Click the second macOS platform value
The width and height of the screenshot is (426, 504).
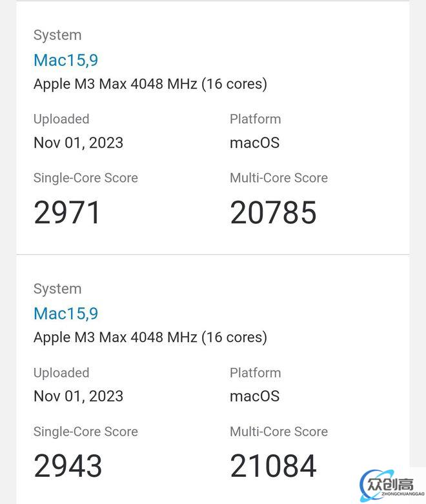point(255,396)
